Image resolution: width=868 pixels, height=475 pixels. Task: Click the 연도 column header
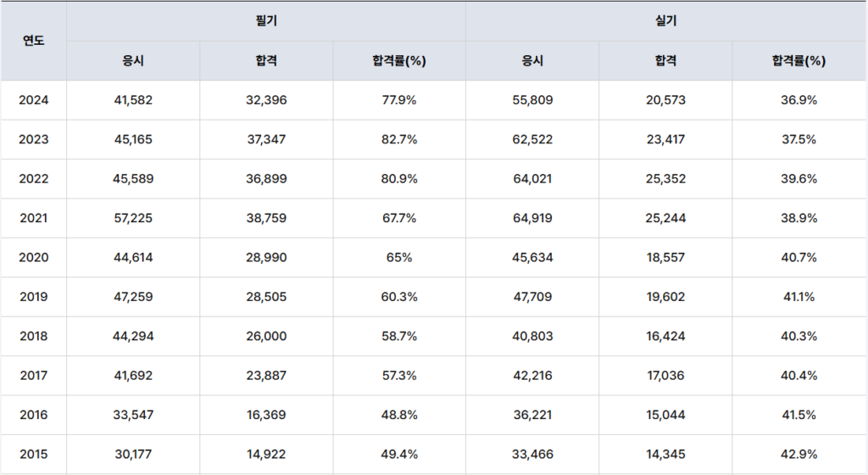tap(33, 41)
